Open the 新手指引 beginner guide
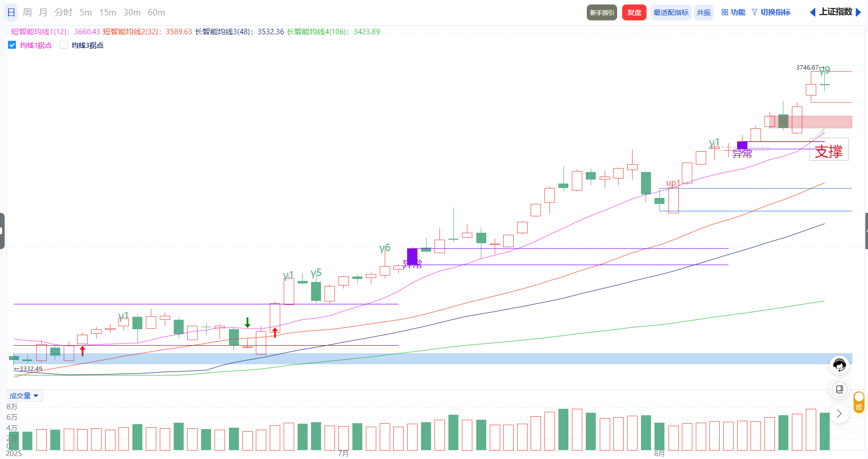 [x=602, y=12]
